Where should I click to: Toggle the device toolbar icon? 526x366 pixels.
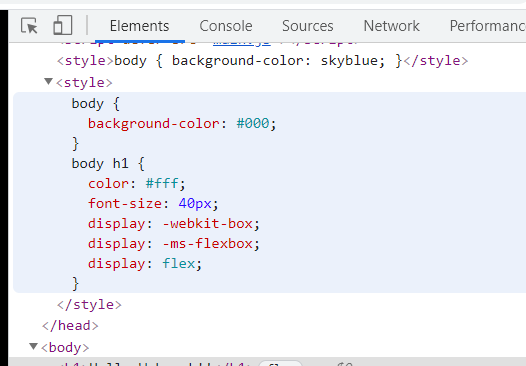click(63, 25)
